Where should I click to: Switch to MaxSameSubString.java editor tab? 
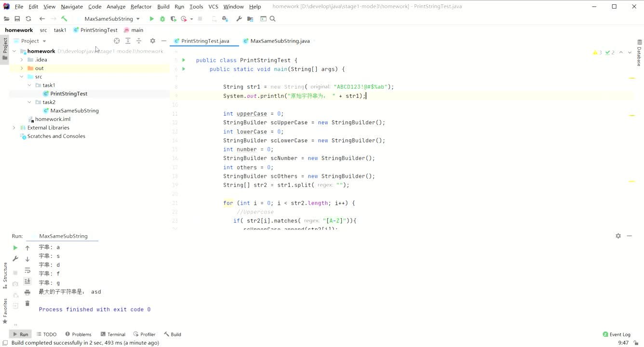coord(280,41)
